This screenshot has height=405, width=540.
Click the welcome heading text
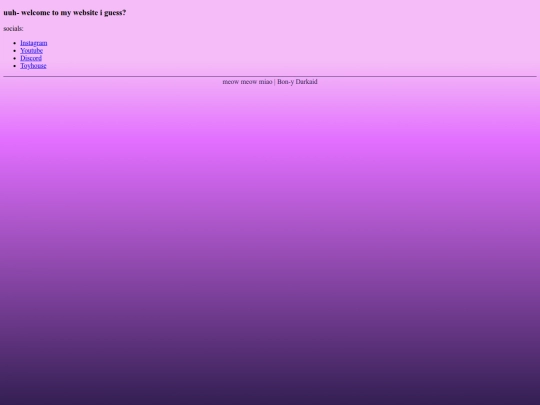65,13
